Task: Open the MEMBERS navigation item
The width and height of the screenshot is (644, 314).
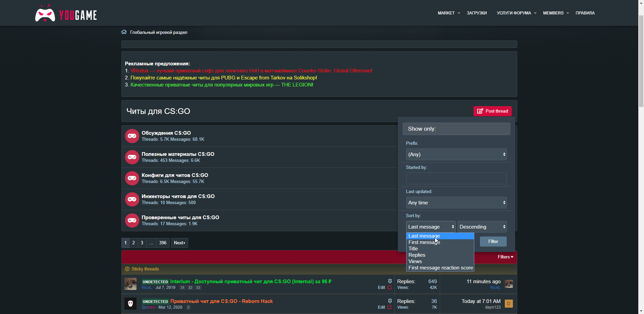Action: (x=553, y=13)
